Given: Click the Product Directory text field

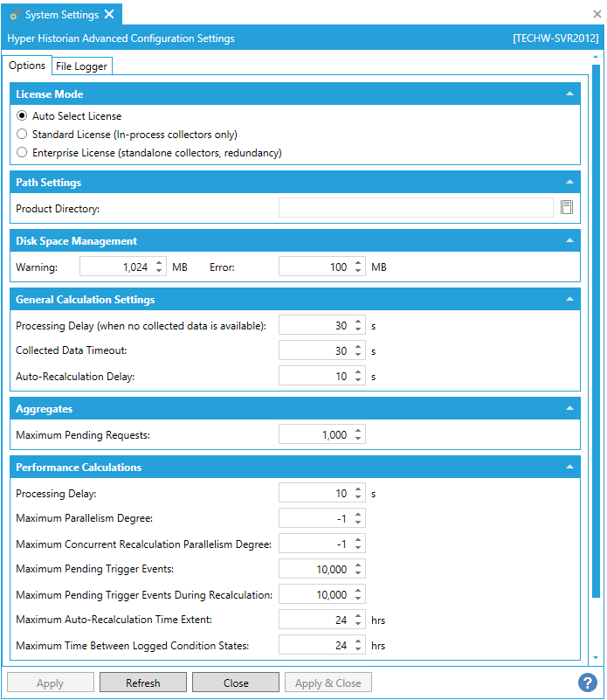Looking at the screenshot, I should [x=416, y=208].
